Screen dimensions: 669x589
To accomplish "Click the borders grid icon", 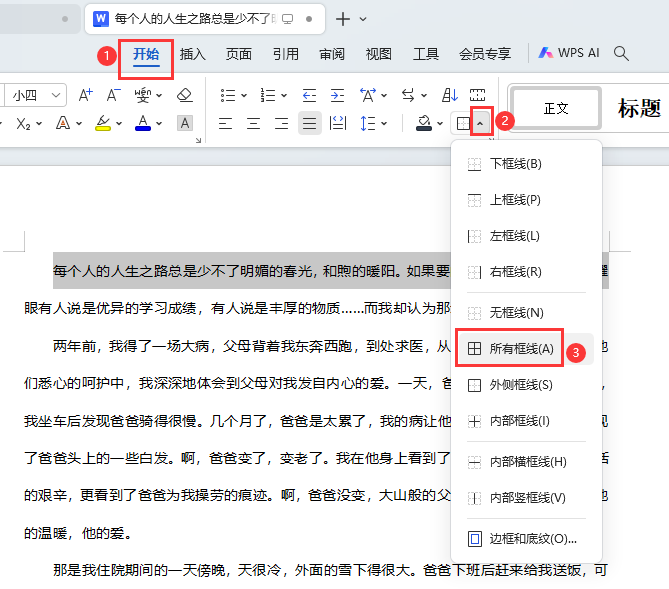I will 463,124.
